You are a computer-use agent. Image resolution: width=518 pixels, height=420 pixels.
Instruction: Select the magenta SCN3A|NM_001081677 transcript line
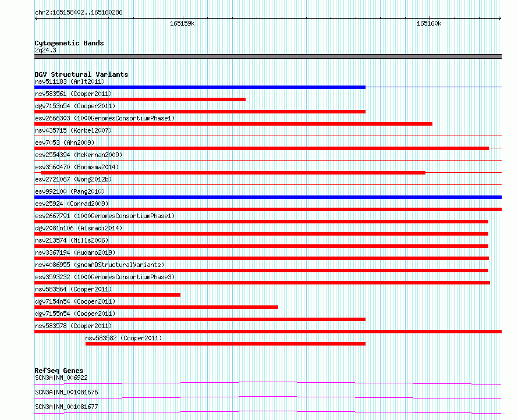coord(268,412)
